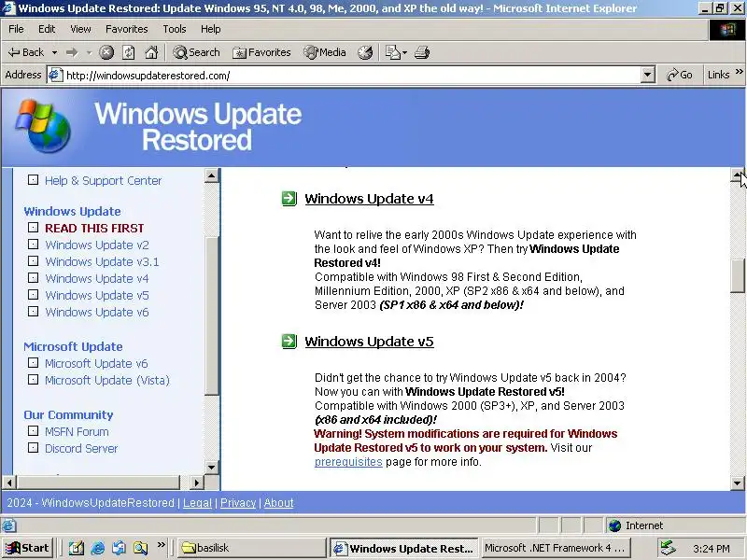This screenshot has width=747, height=560.
Task: Click the Edit page toolbar icon
Action: point(392,52)
